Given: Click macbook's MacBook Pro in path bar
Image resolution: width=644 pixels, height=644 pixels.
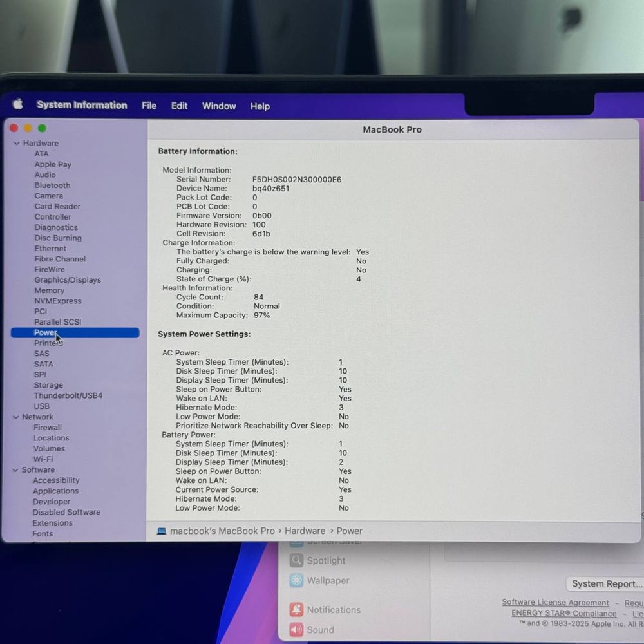Looking at the screenshot, I should (222, 531).
